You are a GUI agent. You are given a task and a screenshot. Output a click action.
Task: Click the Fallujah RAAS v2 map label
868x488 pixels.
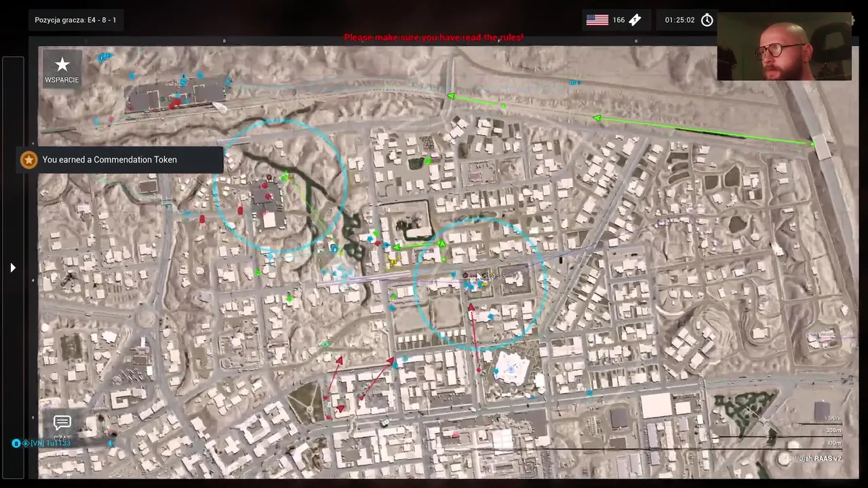818,459
